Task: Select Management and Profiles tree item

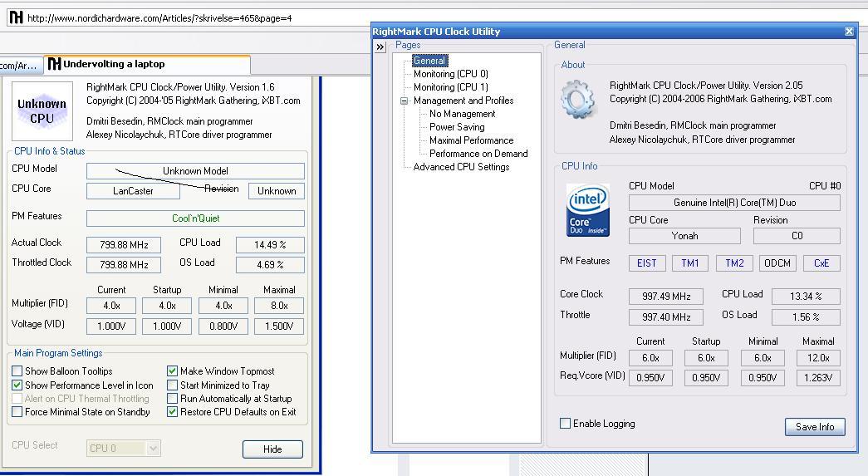Action: point(463,101)
